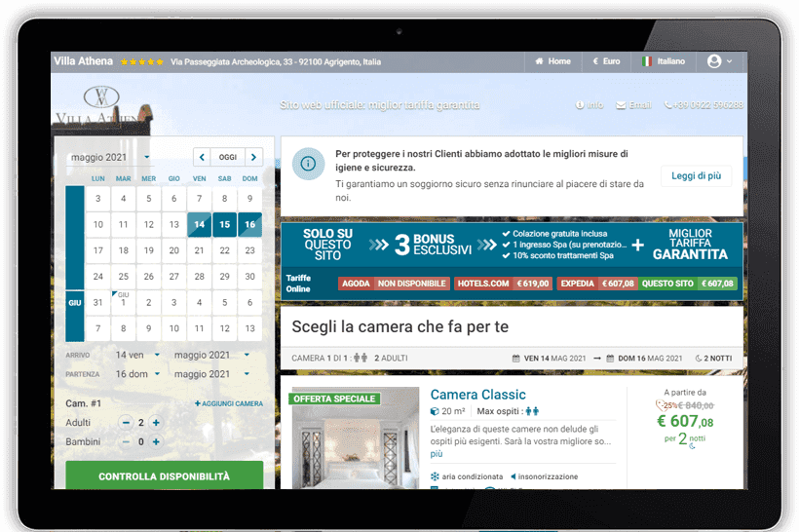Click the room size 20 m² icon

click(435, 411)
